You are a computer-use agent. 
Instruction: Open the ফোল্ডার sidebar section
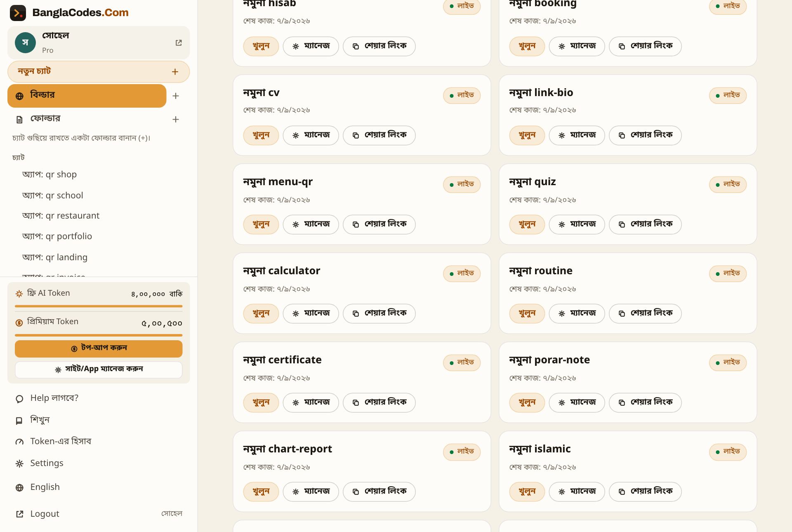87,119
